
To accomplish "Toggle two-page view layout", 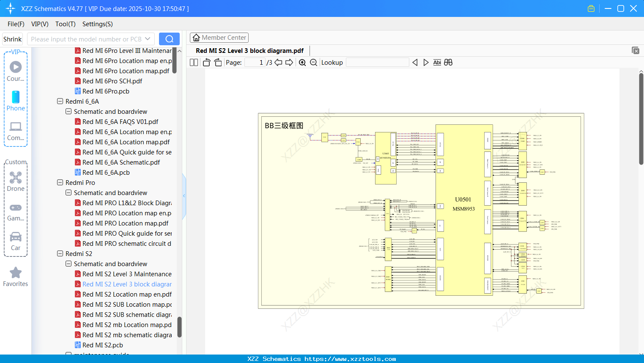I will pyautogui.click(x=193, y=62).
